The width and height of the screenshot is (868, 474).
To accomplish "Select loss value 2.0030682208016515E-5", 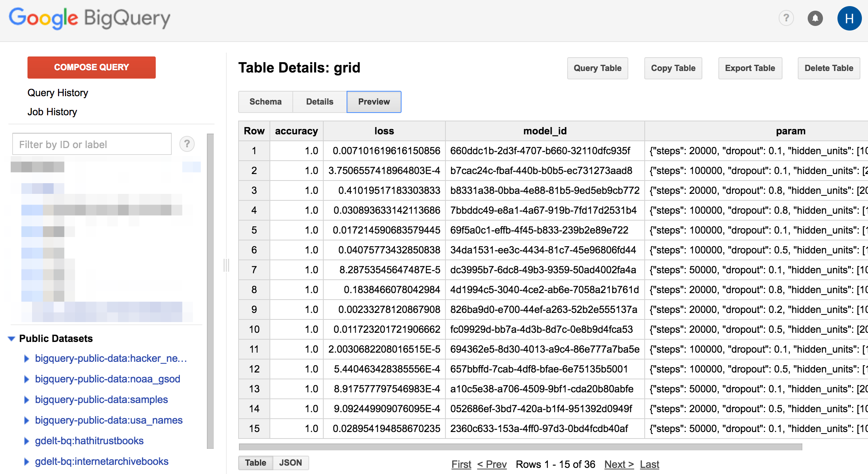I will [x=384, y=349].
